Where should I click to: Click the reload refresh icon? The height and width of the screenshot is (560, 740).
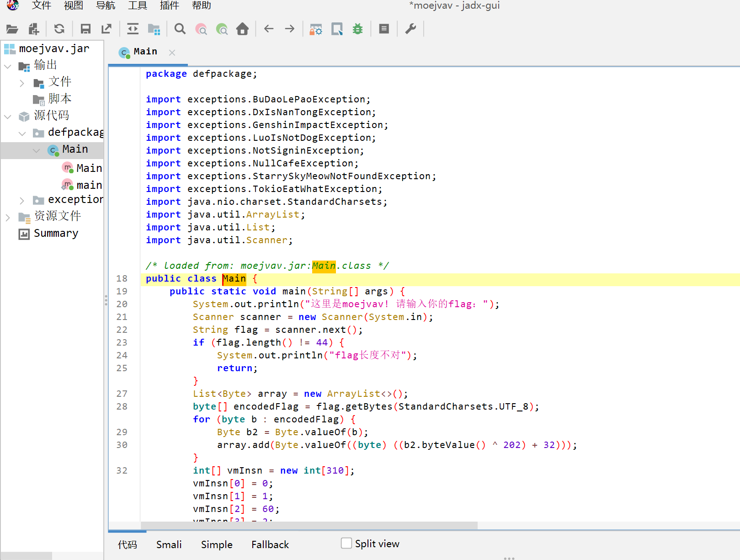pyautogui.click(x=59, y=29)
